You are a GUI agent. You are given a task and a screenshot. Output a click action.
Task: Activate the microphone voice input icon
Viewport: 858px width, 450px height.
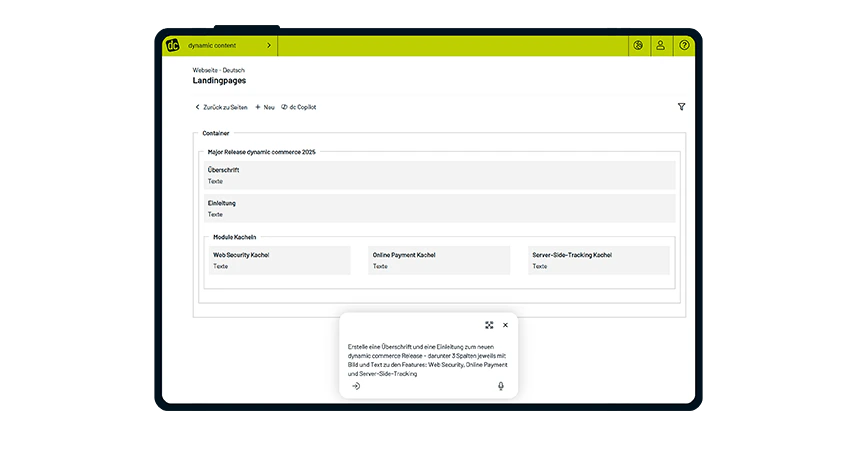[x=501, y=386]
